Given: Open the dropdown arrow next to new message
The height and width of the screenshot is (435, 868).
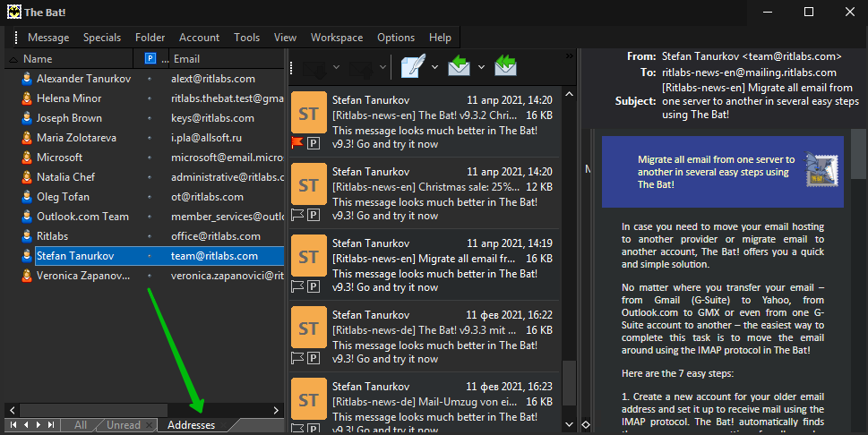Looking at the screenshot, I should coord(434,67).
